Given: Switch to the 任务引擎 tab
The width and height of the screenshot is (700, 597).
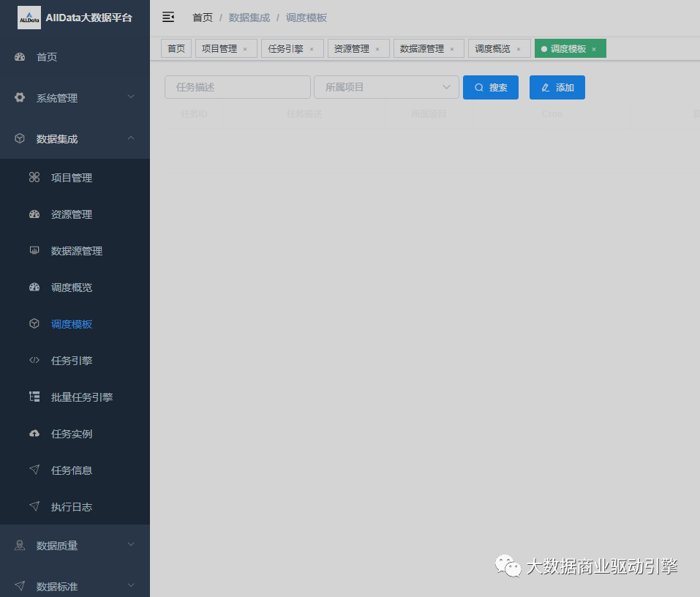Looking at the screenshot, I should point(285,49).
